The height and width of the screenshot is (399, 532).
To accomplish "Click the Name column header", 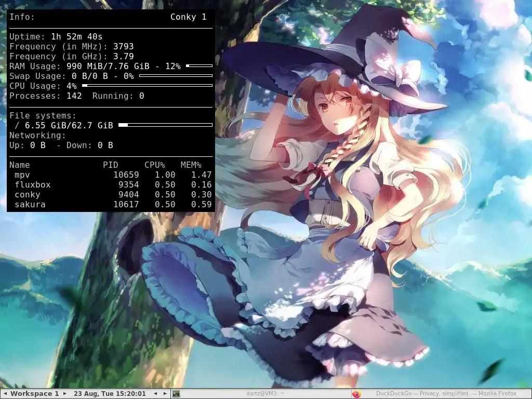I will [x=20, y=165].
